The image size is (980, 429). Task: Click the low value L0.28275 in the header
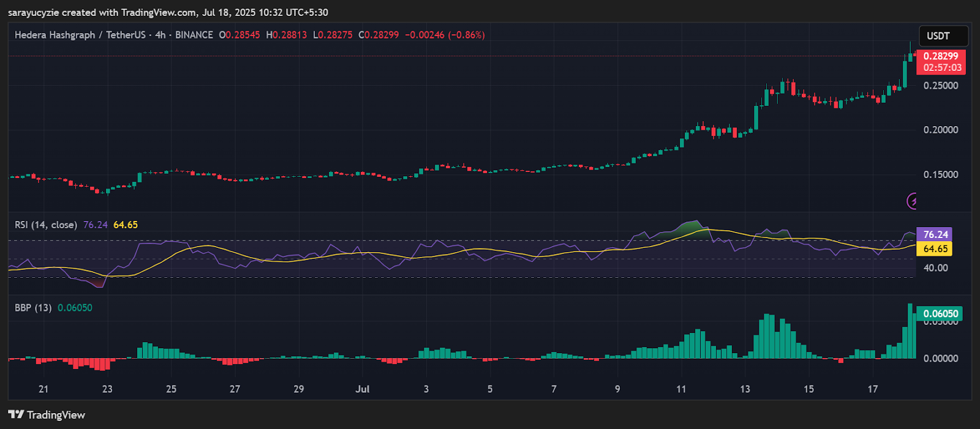(333, 35)
